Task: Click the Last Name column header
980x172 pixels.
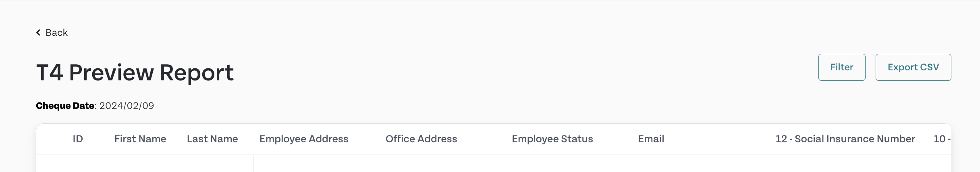Action: point(212,139)
